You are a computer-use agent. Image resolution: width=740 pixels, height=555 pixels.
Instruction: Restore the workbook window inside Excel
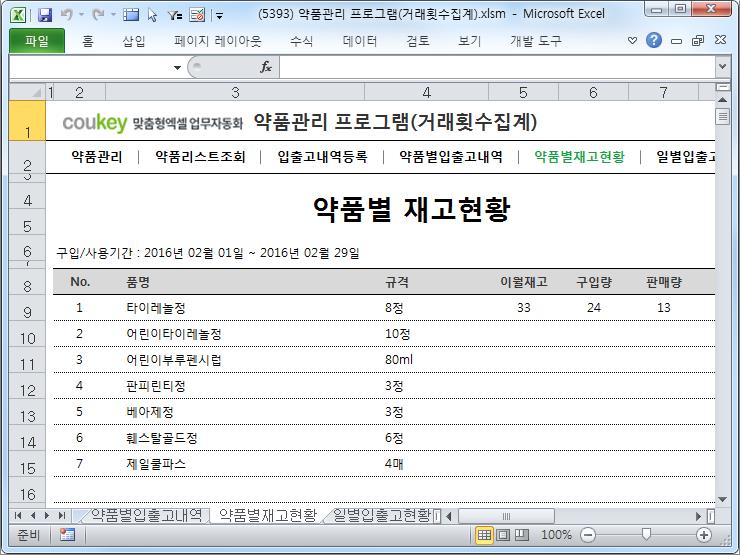click(698, 41)
